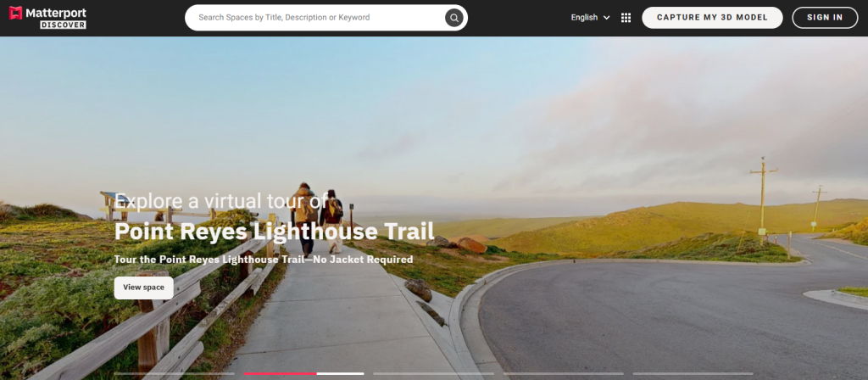Click the SIGN IN button
The height and width of the screenshot is (380, 868).
825,18
